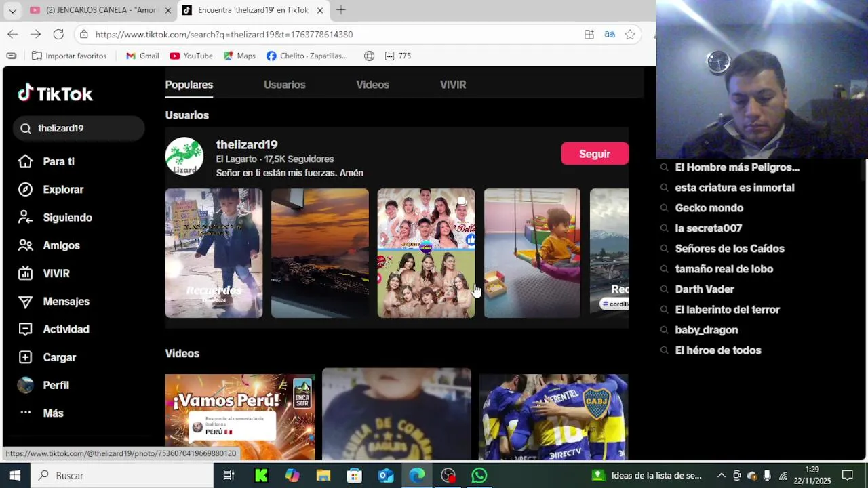Go back in the browser
Screen dimensions: 868x488
(13, 34)
